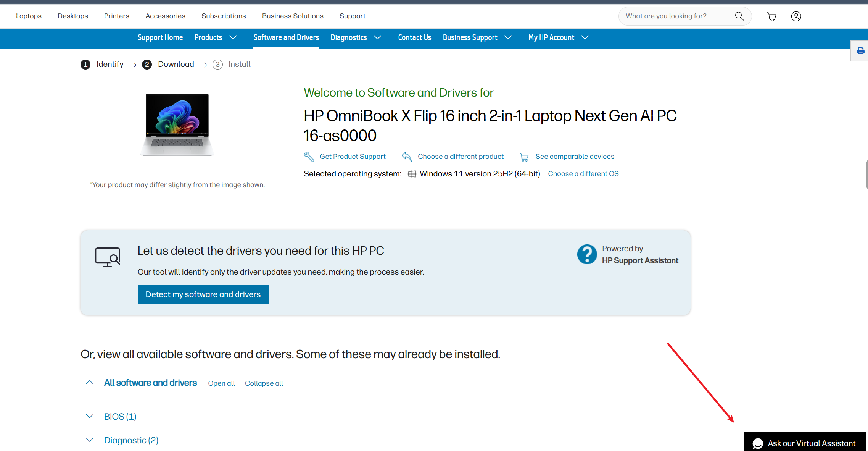868x451 pixels.
Task: Click the cart icon beside See comparable devices
Action: click(x=524, y=157)
